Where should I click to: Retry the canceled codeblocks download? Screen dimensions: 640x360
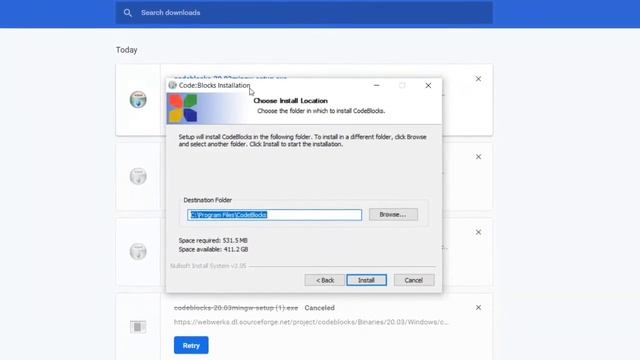pyautogui.click(x=191, y=345)
